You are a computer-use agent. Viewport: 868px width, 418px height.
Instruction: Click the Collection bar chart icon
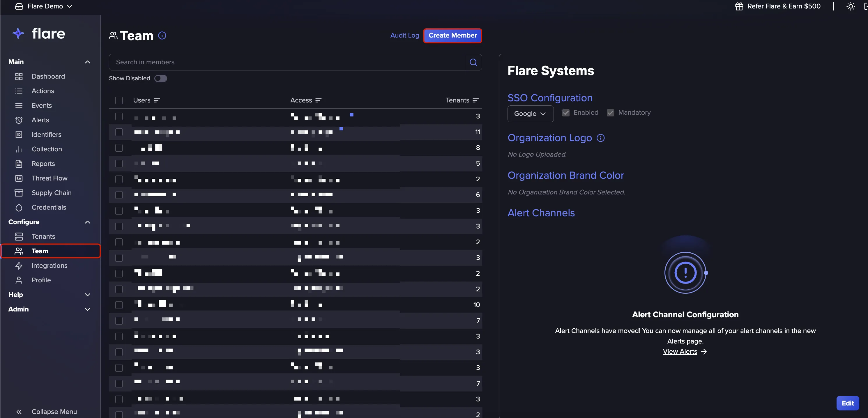pos(19,149)
